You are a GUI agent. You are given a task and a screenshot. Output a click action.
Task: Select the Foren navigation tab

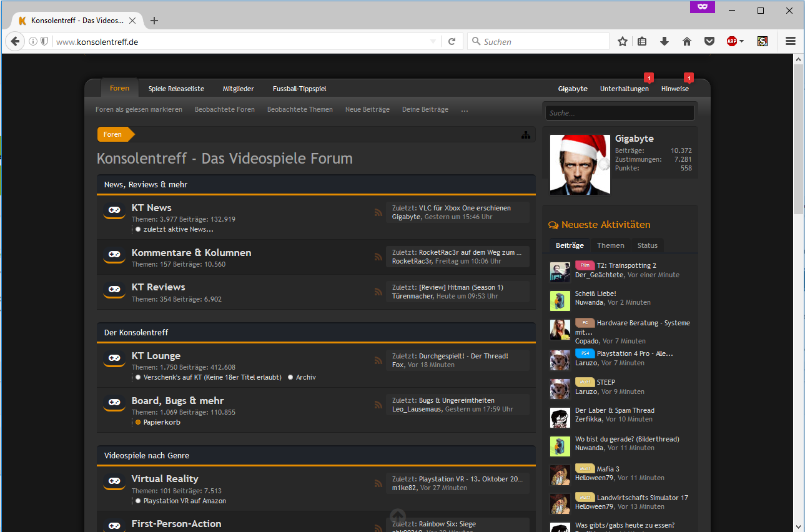[119, 88]
